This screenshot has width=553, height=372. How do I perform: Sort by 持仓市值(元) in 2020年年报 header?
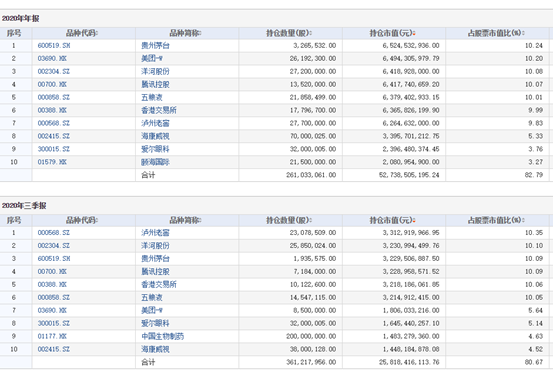pyautogui.click(x=392, y=33)
